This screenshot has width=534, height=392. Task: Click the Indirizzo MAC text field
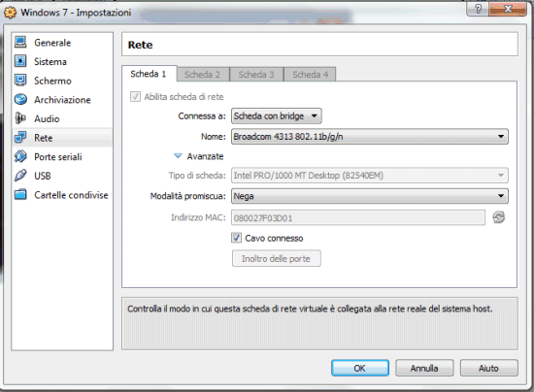point(358,217)
